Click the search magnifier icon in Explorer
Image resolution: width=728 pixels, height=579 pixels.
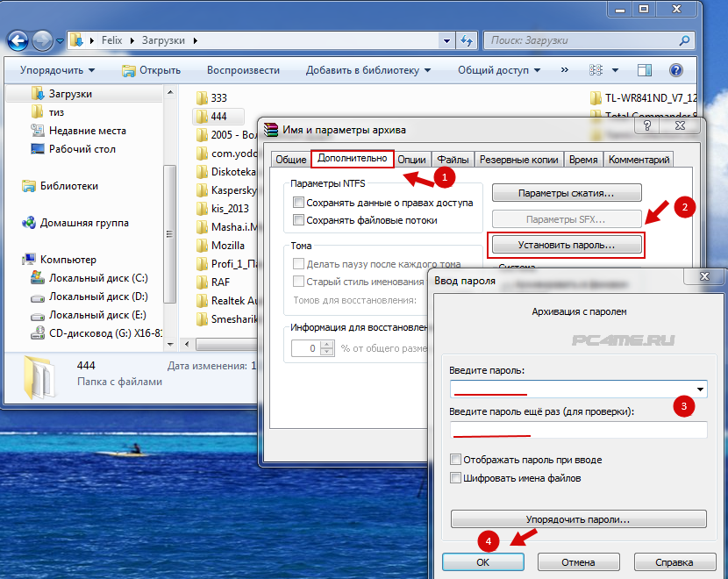pyautogui.click(x=684, y=41)
